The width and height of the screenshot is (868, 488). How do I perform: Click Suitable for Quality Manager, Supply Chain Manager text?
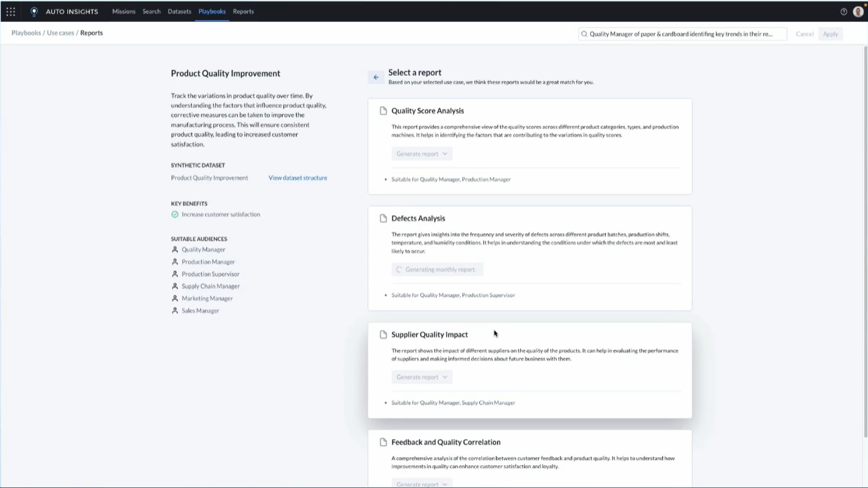pyautogui.click(x=453, y=403)
